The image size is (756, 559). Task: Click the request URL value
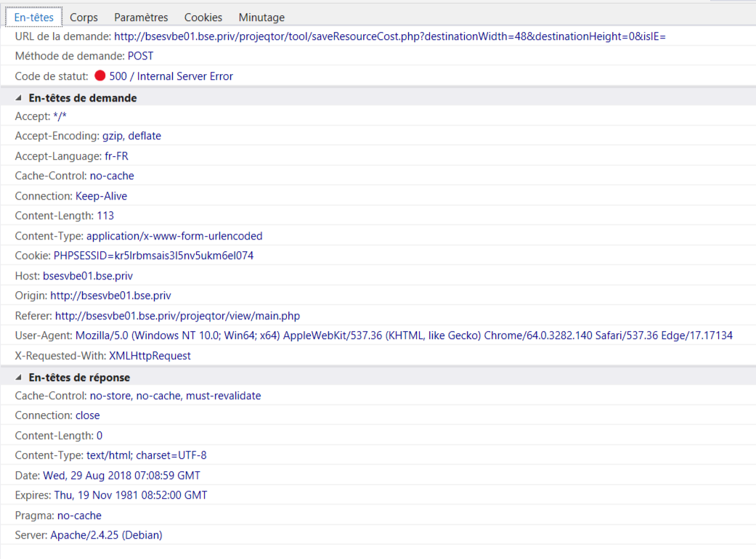tap(390, 36)
